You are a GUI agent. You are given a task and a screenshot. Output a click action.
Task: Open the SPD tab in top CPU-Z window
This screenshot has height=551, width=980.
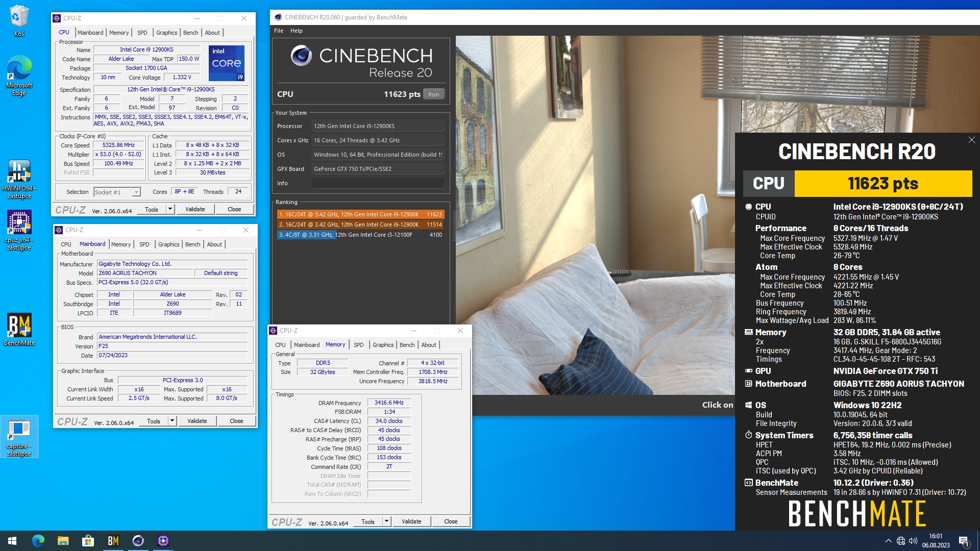142,33
